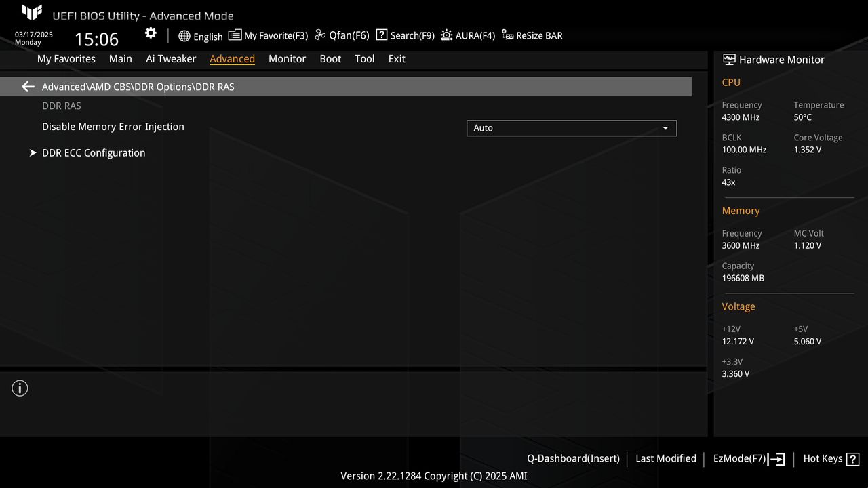Click the Memory section heading

[741, 211]
